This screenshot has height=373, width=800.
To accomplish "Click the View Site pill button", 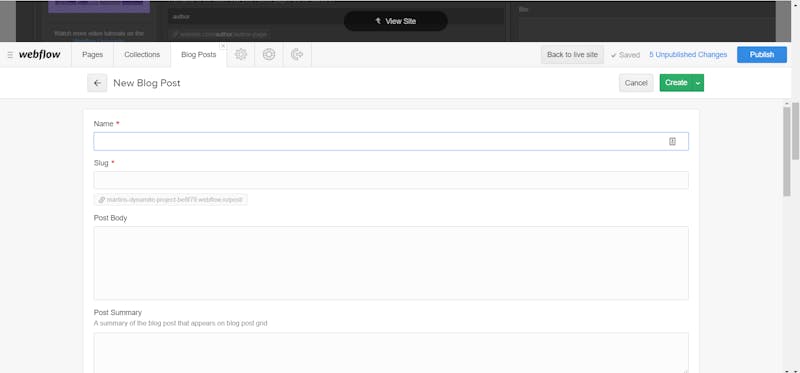I will coord(395,21).
